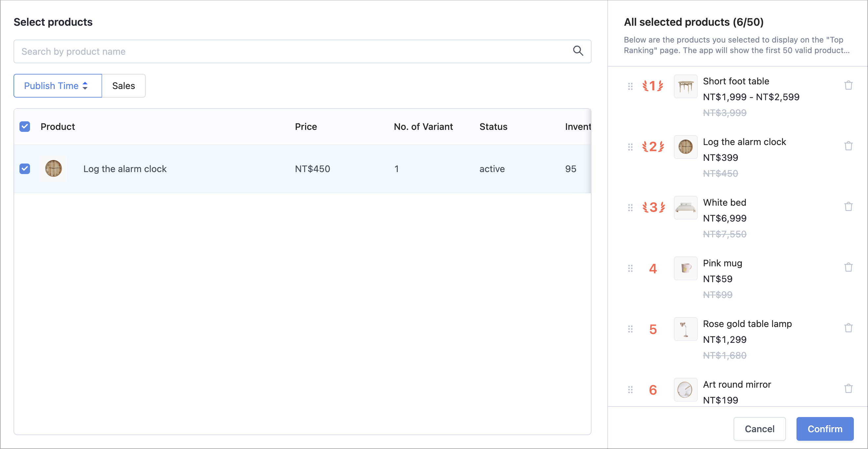
Task: Open alarm clock thumbnail in selected list
Action: pyautogui.click(x=685, y=147)
